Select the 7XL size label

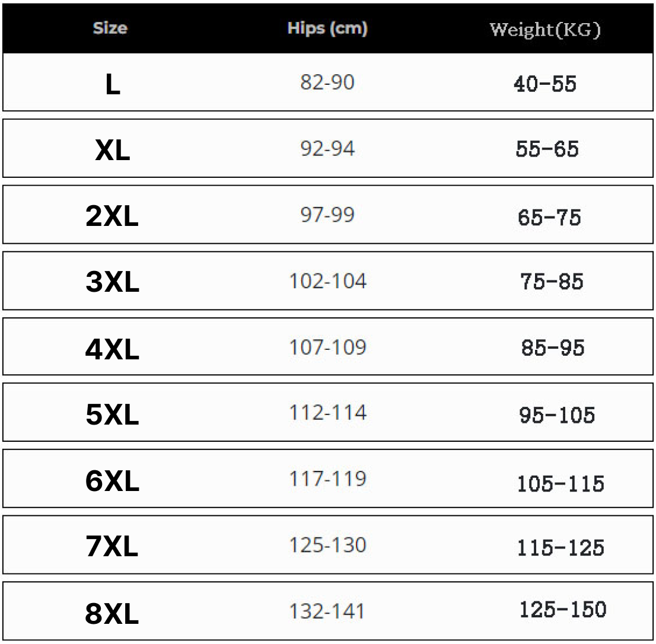point(112,546)
